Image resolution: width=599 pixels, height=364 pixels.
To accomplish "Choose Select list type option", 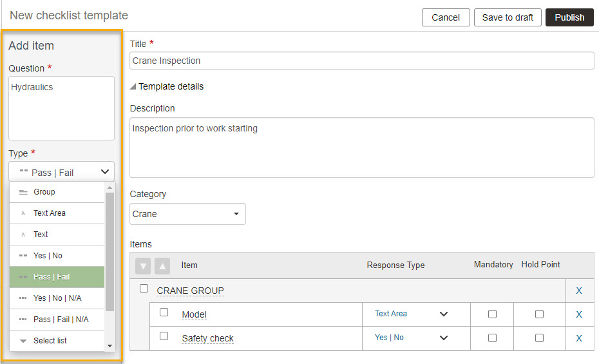I will [x=57, y=341].
